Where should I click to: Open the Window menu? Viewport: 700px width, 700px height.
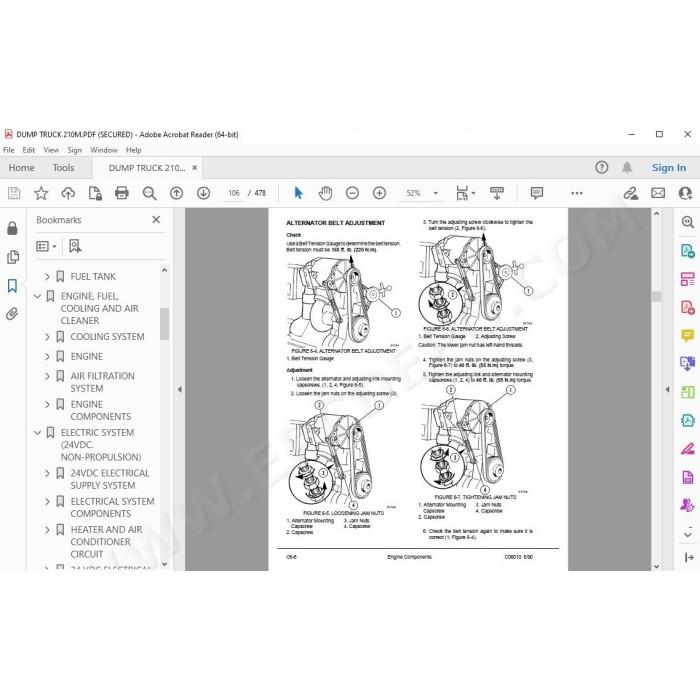[104, 150]
